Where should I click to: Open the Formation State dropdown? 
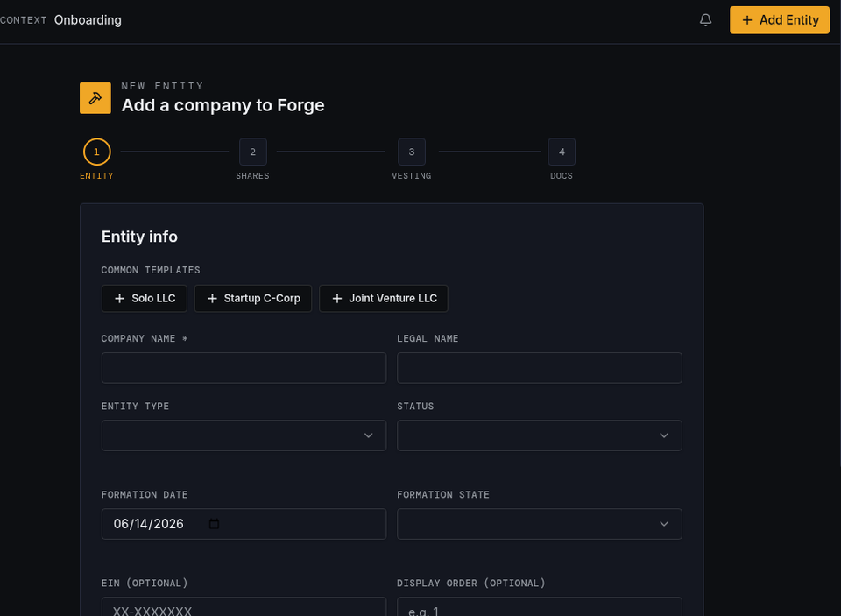(x=540, y=524)
